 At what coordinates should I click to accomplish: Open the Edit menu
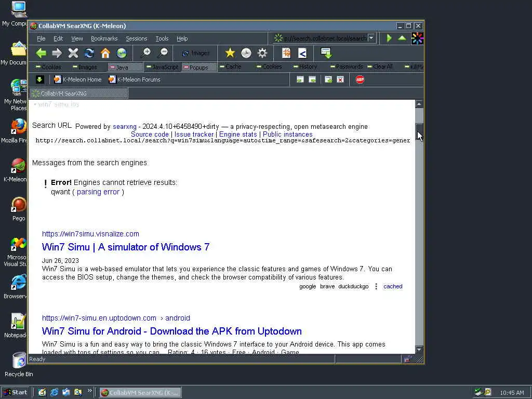click(x=58, y=38)
